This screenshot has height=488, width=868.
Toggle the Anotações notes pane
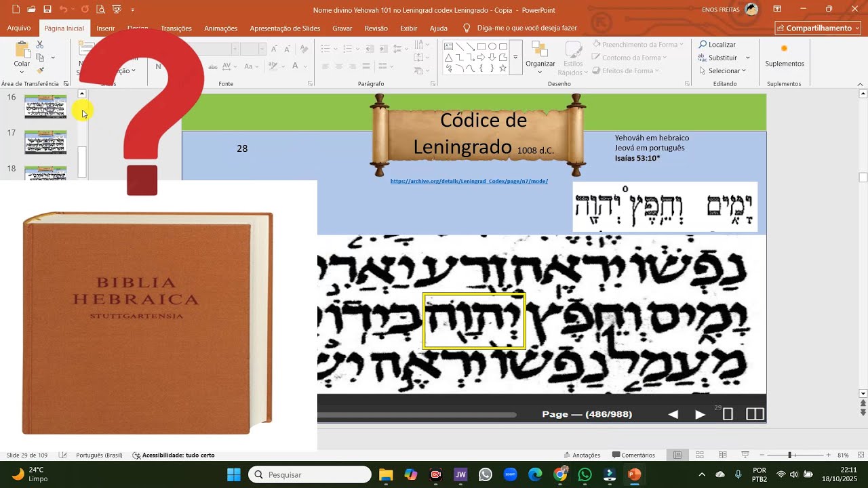[x=582, y=455]
